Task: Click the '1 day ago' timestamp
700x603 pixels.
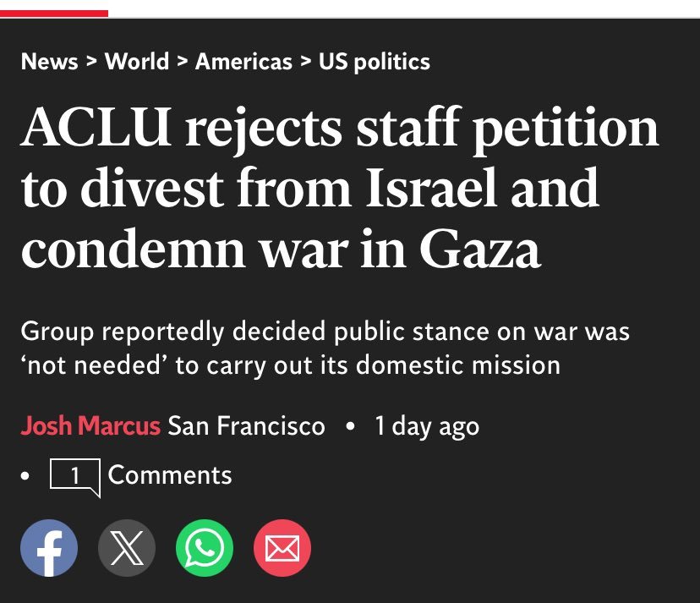Action: point(427,426)
